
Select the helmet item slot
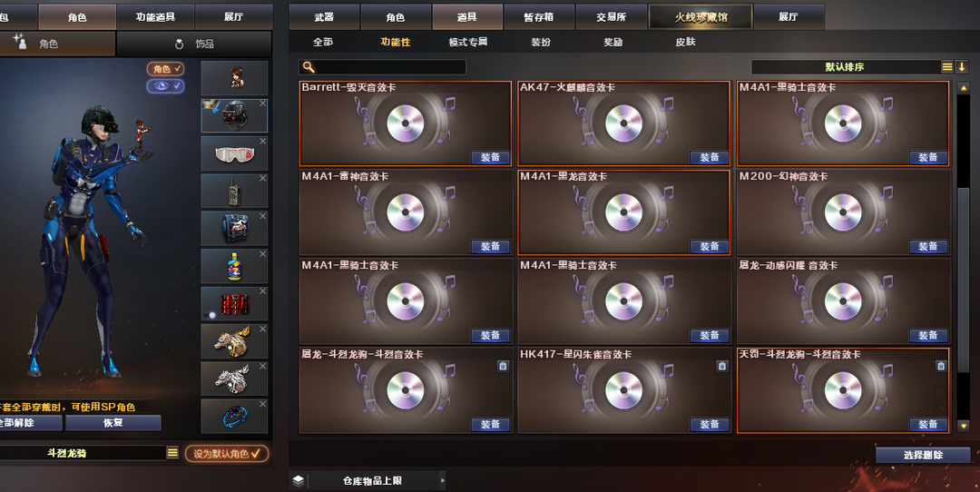tap(234, 115)
